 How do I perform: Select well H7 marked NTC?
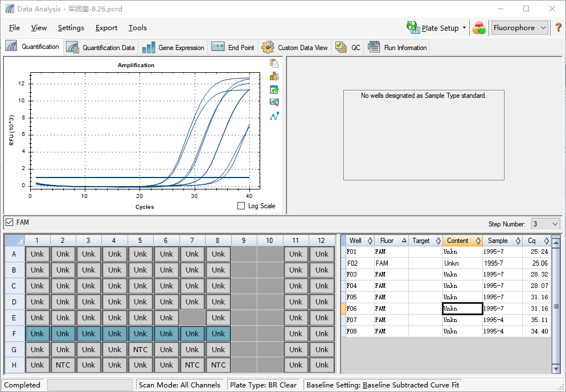[192, 365]
